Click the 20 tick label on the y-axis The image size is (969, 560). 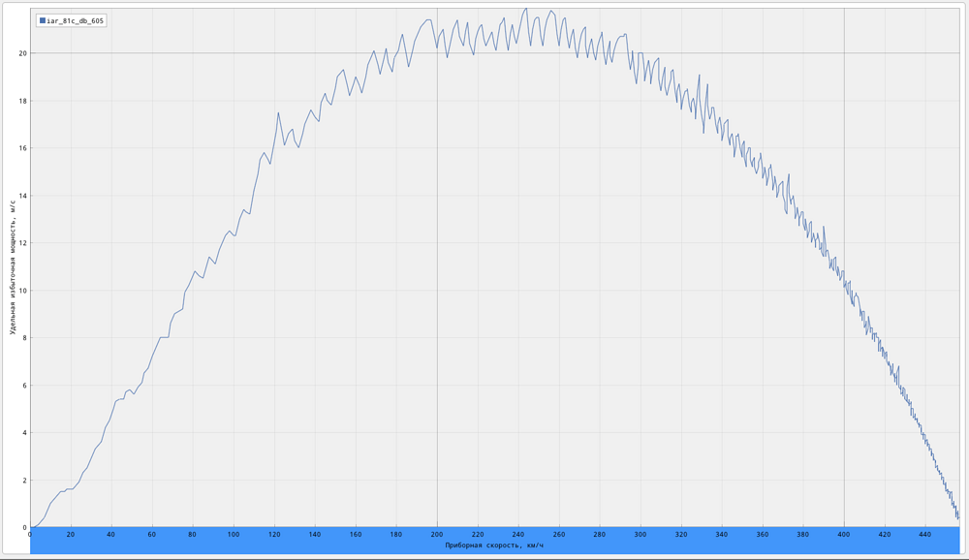click(x=23, y=53)
